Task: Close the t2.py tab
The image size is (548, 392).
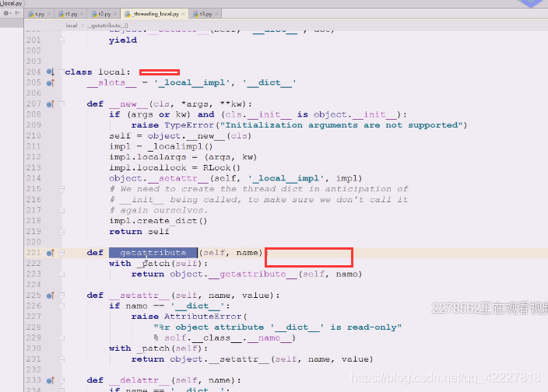Action: coord(115,14)
